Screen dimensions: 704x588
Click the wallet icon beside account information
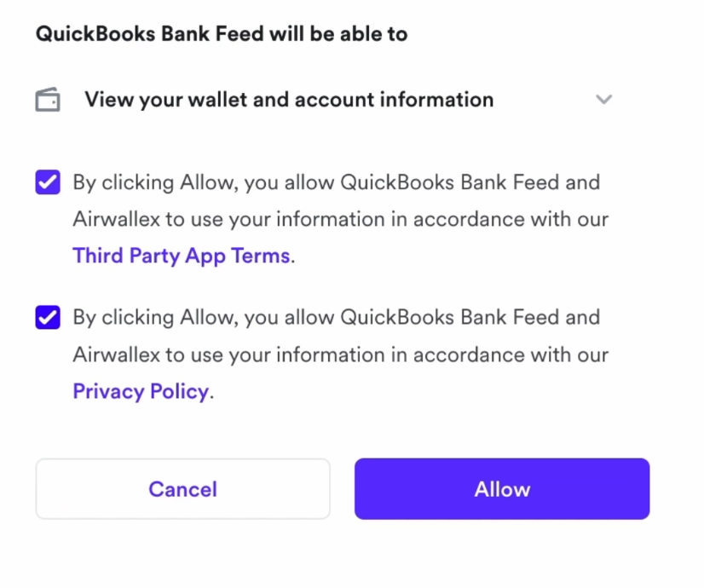[x=48, y=101]
